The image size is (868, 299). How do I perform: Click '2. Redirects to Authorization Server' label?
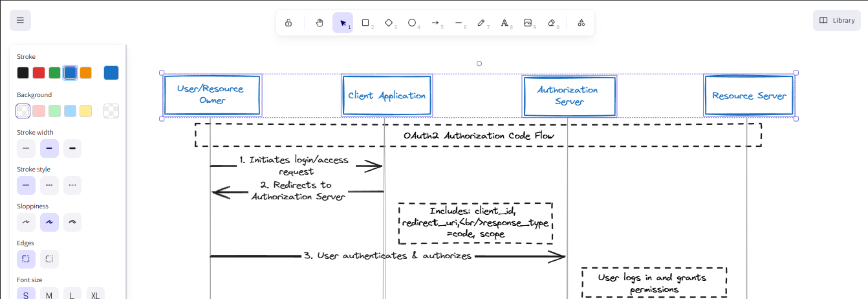coord(298,190)
